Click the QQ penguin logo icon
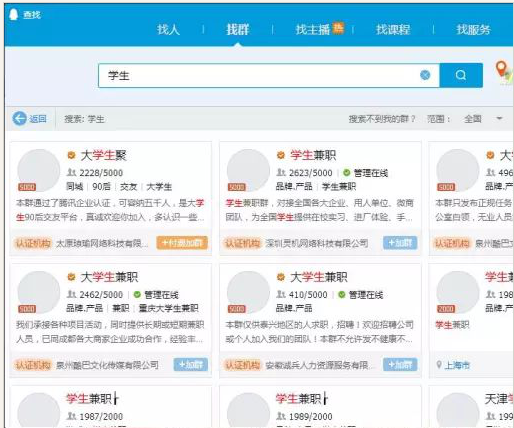514x428 pixels. tap(13, 15)
